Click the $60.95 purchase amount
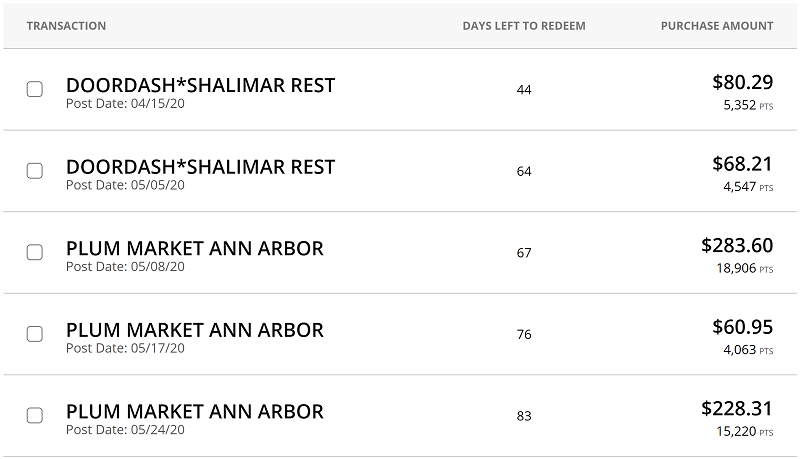The width and height of the screenshot is (800, 459). 743,327
